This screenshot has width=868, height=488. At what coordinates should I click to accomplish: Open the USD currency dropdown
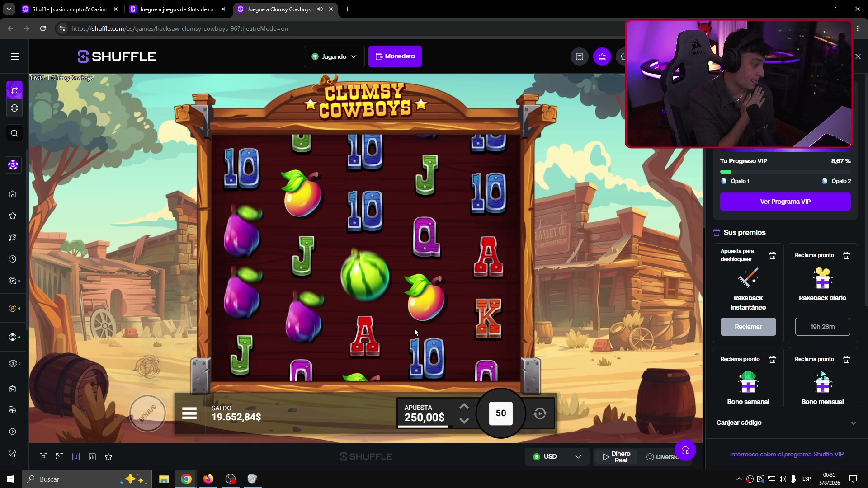click(x=557, y=457)
